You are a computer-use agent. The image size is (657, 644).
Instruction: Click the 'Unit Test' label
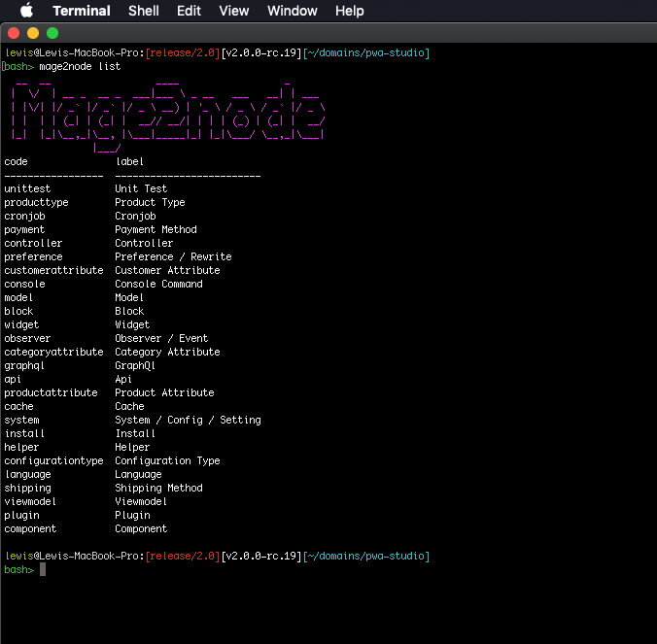pos(141,188)
